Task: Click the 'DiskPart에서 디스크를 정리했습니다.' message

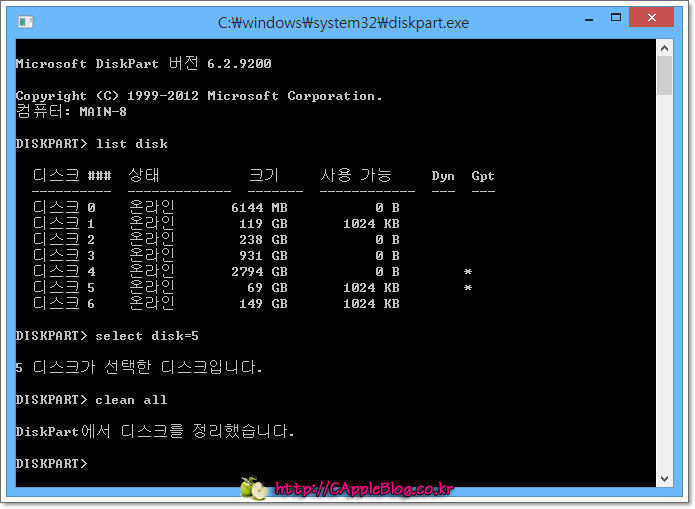Action: click(155, 431)
